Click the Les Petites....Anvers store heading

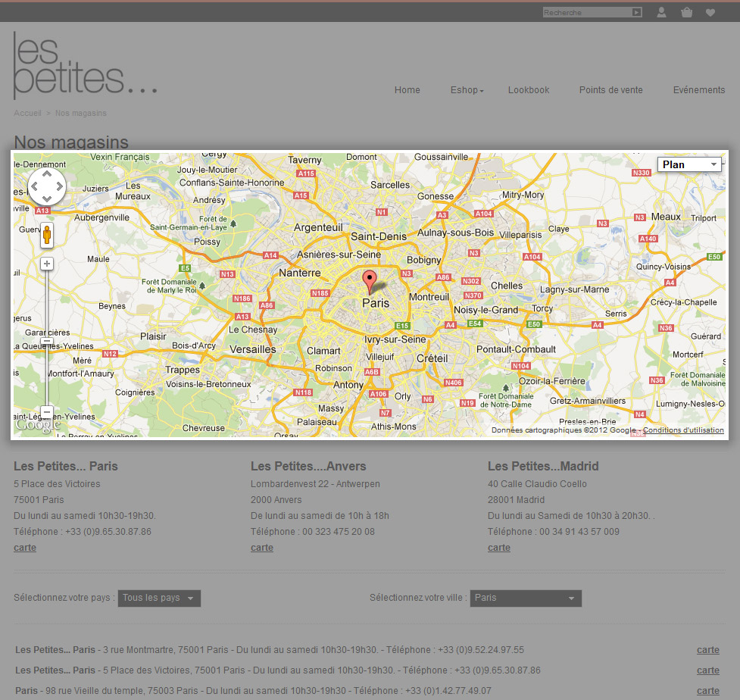point(308,466)
